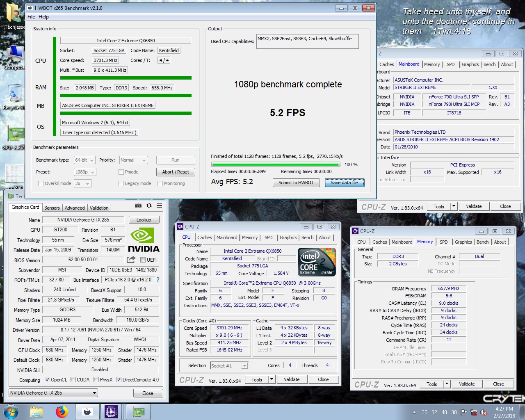Click the muted volume tray icon
The height and width of the screenshot is (420, 525).
tap(484, 412)
